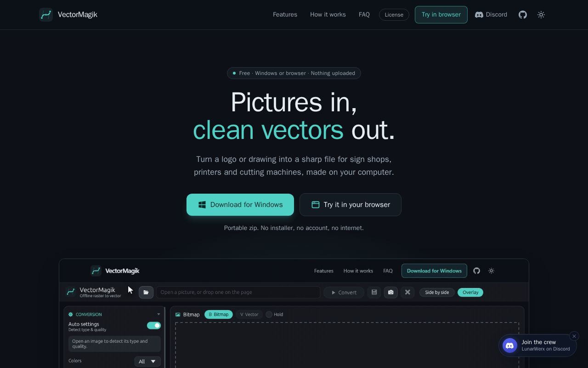
Task: Select the Overlay view mode
Action: click(470, 293)
